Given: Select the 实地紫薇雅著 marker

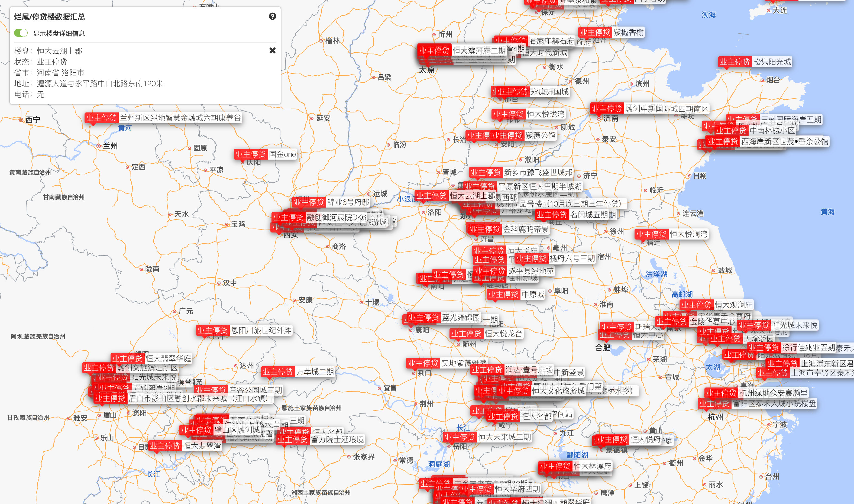Looking at the screenshot, I should tap(447, 363).
